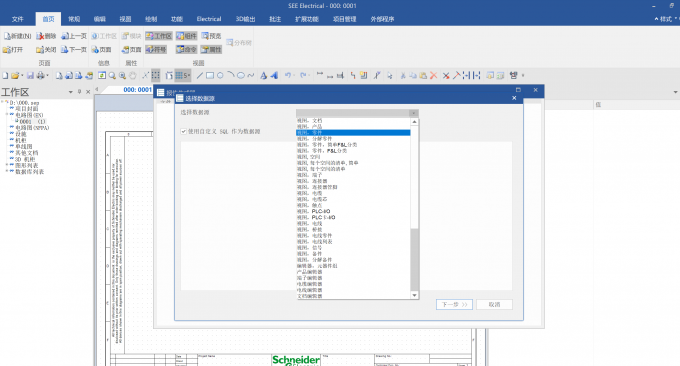Viewport: 680px width, 366px height.
Task: Select the line drawing tool
Action: click(199, 75)
